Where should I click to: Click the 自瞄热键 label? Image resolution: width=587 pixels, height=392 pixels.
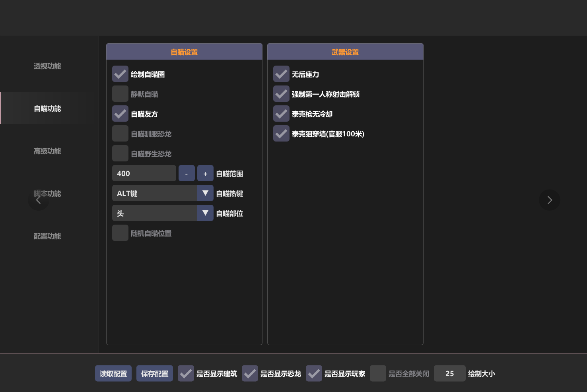coord(229,194)
